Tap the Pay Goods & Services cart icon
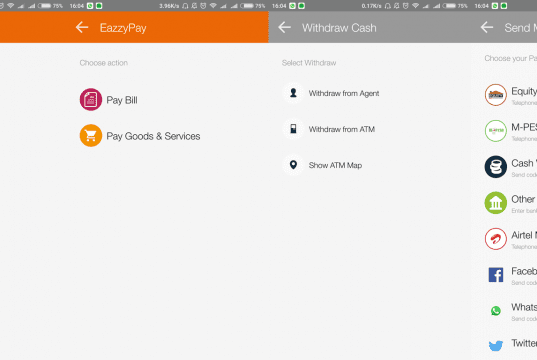This screenshot has height=360, width=537. (x=91, y=136)
